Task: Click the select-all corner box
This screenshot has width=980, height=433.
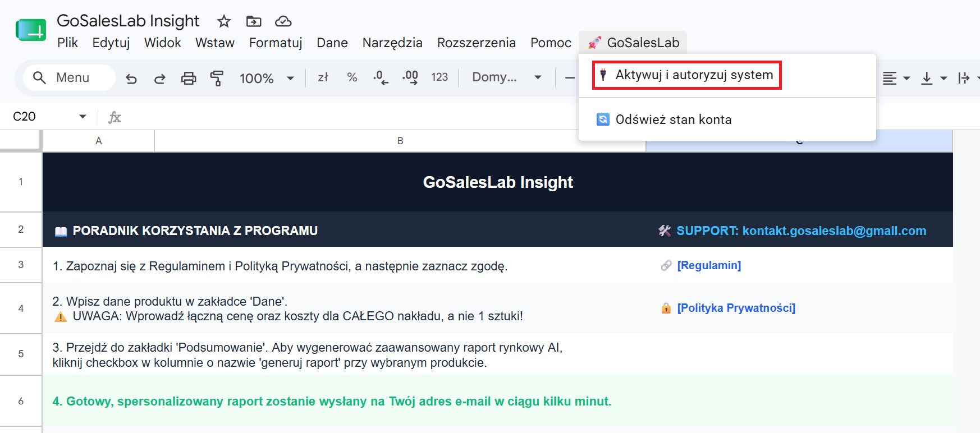Action: (x=21, y=141)
